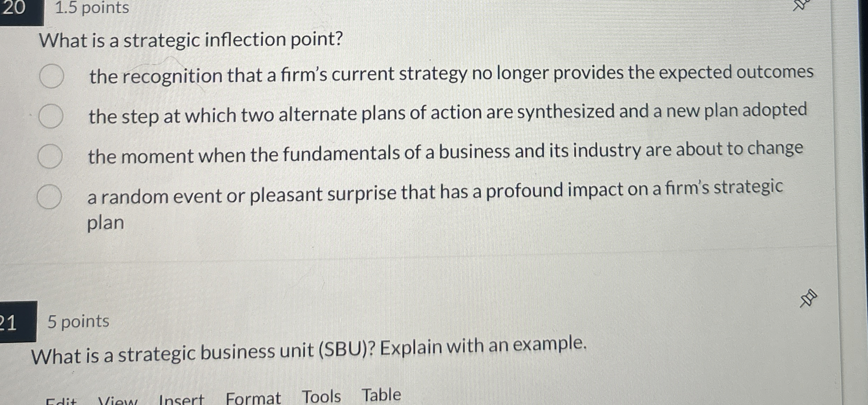Image resolution: width=868 pixels, height=405 pixels.
Task: Pick the 'random event or pleasant surprise' answer
Action: click(49, 196)
